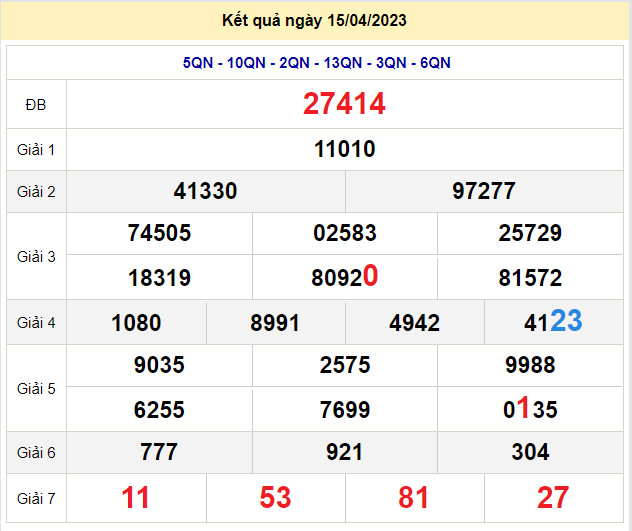Select Giải 5 number 7699

click(345, 410)
